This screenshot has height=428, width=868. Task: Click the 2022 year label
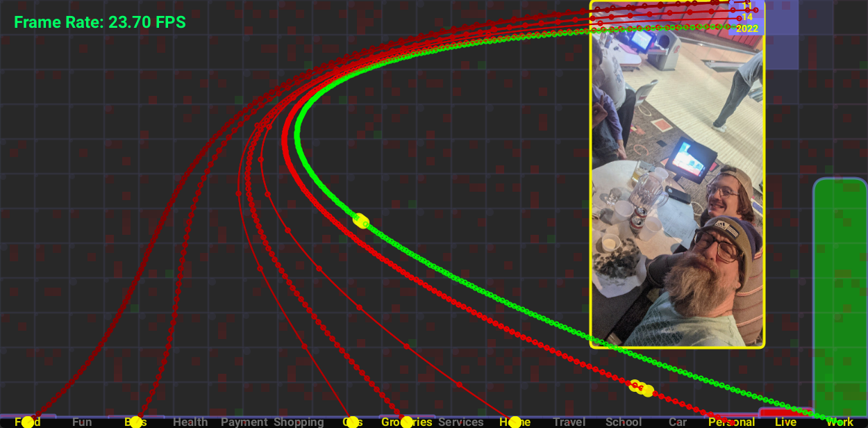747,28
